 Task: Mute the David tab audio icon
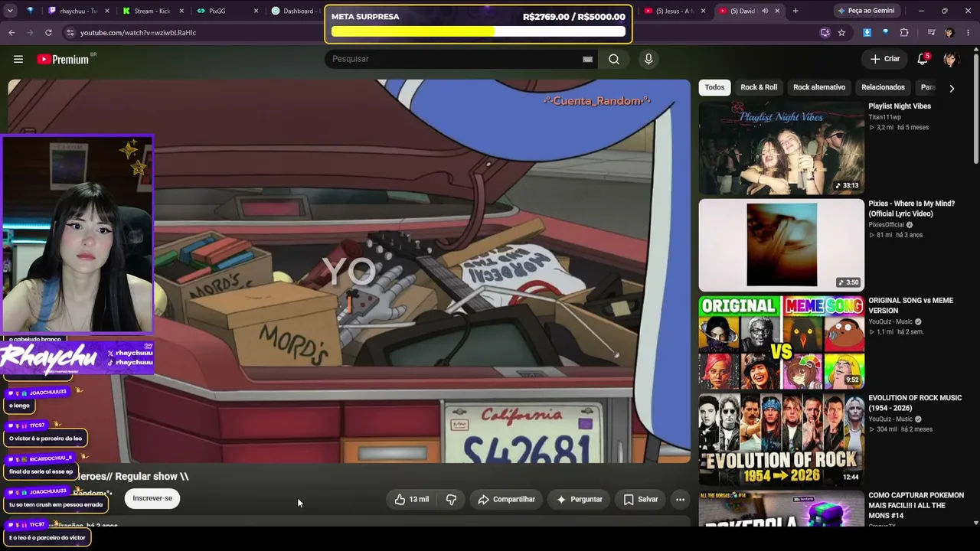click(x=764, y=11)
